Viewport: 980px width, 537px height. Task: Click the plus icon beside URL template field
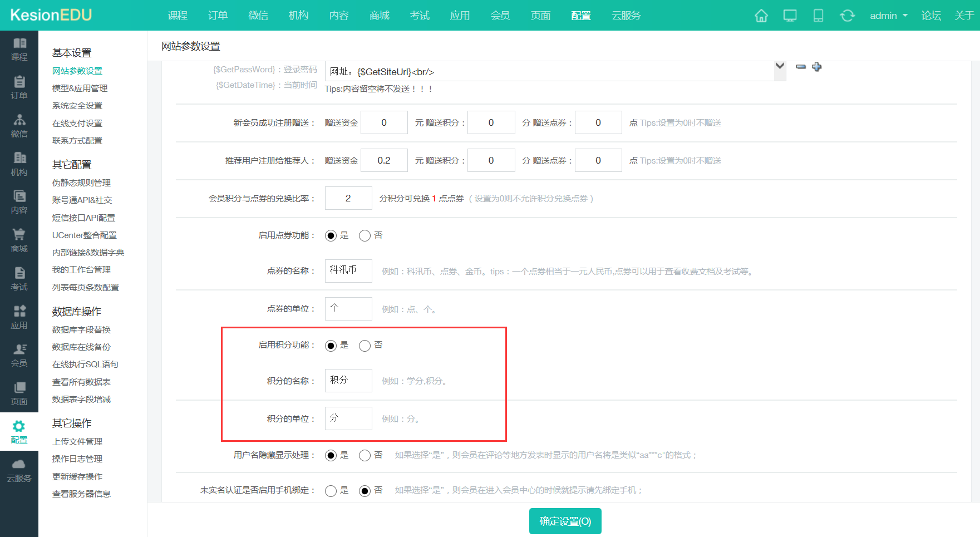pos(816,67)
